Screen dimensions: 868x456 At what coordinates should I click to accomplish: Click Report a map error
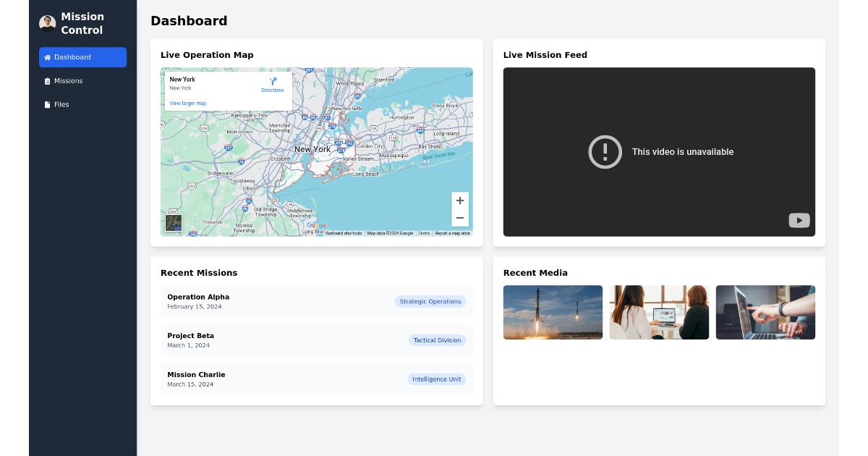(452, 232)
